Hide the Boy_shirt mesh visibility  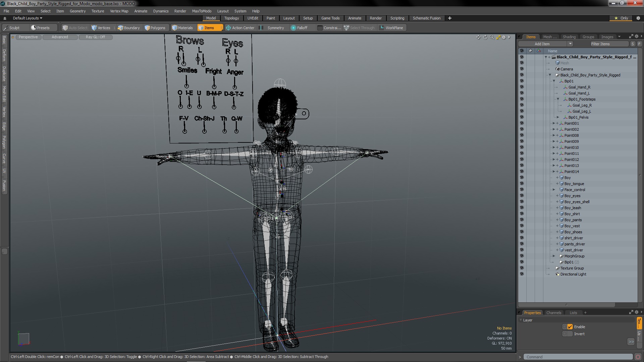(x=522, y=214)
